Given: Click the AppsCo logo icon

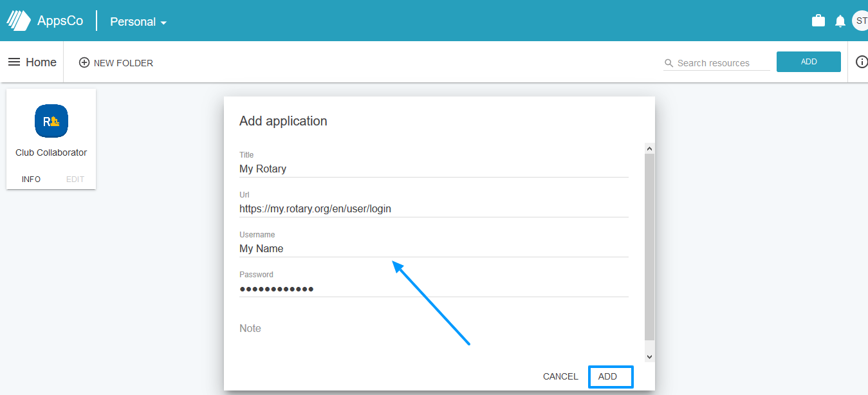Looking at the screenshot, I should 19,21.
